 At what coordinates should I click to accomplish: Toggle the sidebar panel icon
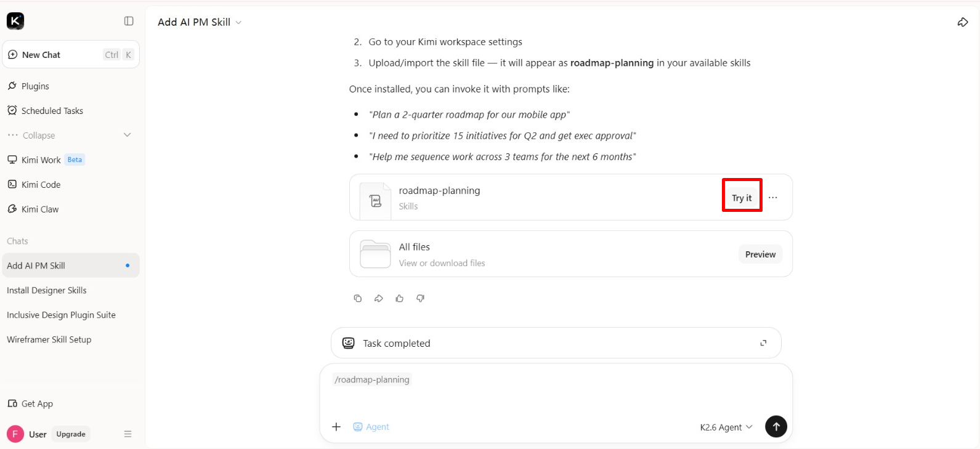click(x=129, y=21)
